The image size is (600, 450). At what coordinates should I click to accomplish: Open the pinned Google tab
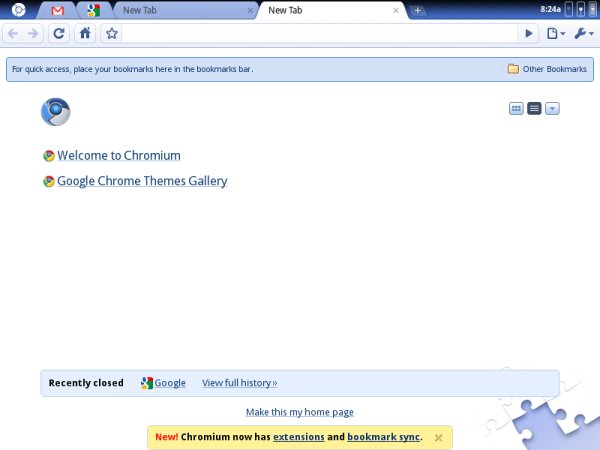pyautogui.click(x=94, y=10)
